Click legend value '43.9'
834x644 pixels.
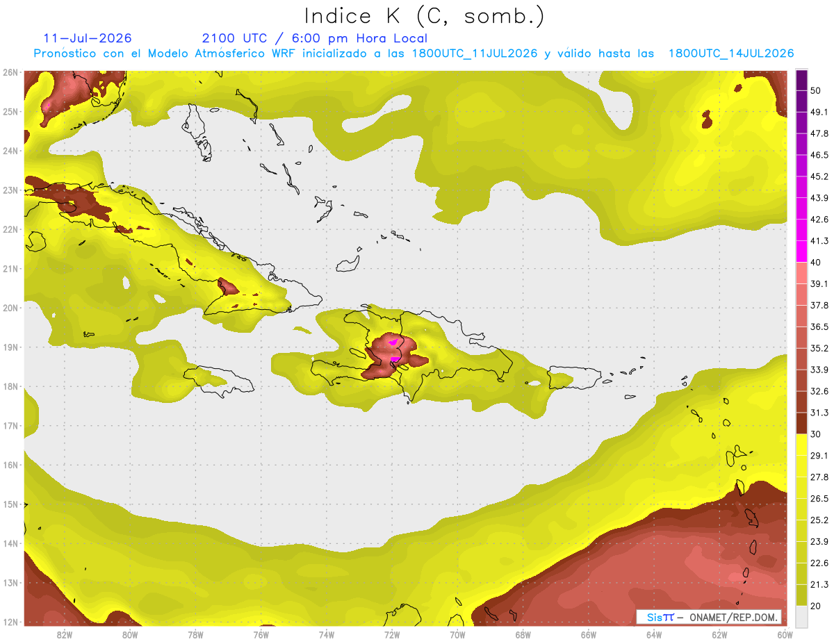click(819, 198)
